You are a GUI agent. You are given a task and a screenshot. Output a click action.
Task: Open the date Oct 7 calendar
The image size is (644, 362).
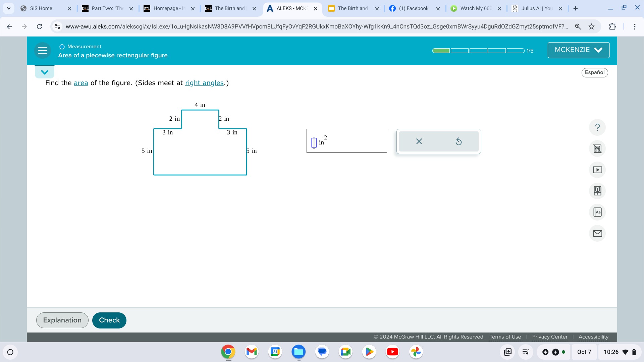point(584,352)
